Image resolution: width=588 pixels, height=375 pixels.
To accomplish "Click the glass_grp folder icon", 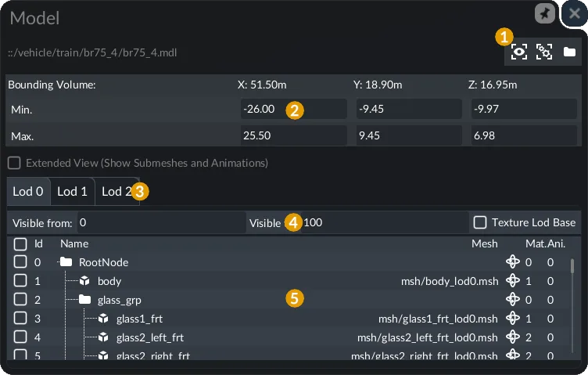I will coord(84,299).
